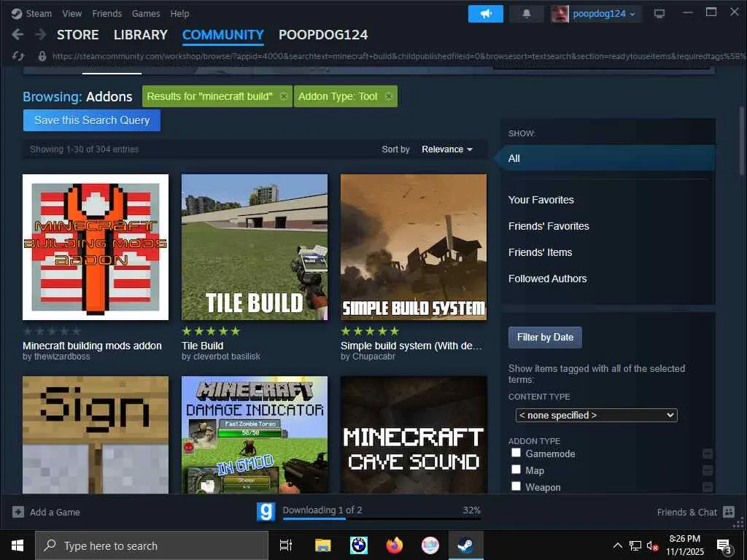The height and width of the screenshot is (560, 747).
Task: Open the announcements megaphone button
Action: [x=485, y=14]
